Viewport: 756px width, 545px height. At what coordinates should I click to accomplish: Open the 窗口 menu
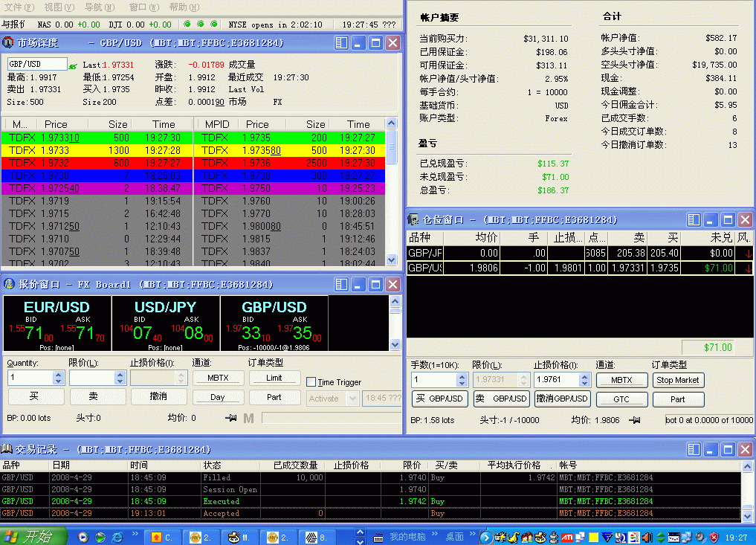[143, 7]
